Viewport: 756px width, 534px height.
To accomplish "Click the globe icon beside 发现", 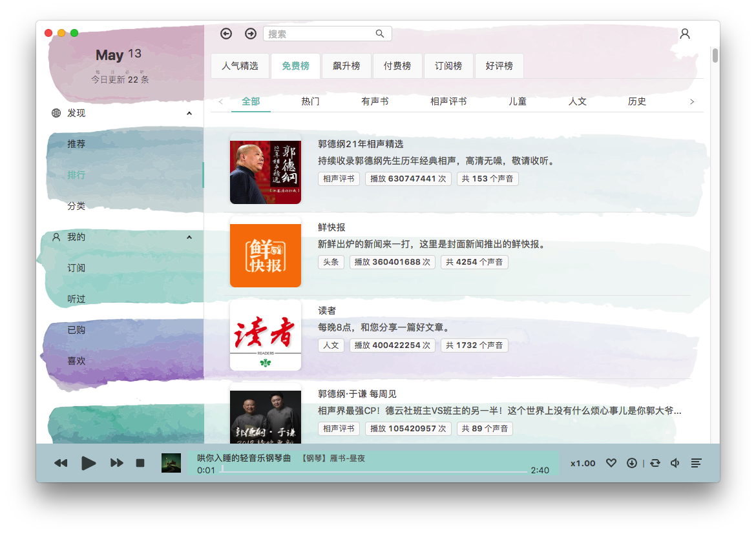I will point(56,113).
